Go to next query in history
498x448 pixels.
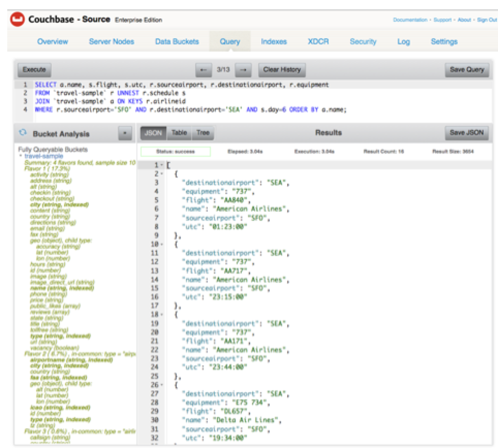[x=244, y=70]
